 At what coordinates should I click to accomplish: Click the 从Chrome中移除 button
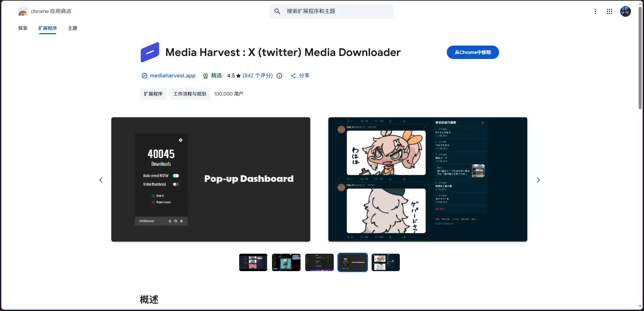click(x=473, y=52)
